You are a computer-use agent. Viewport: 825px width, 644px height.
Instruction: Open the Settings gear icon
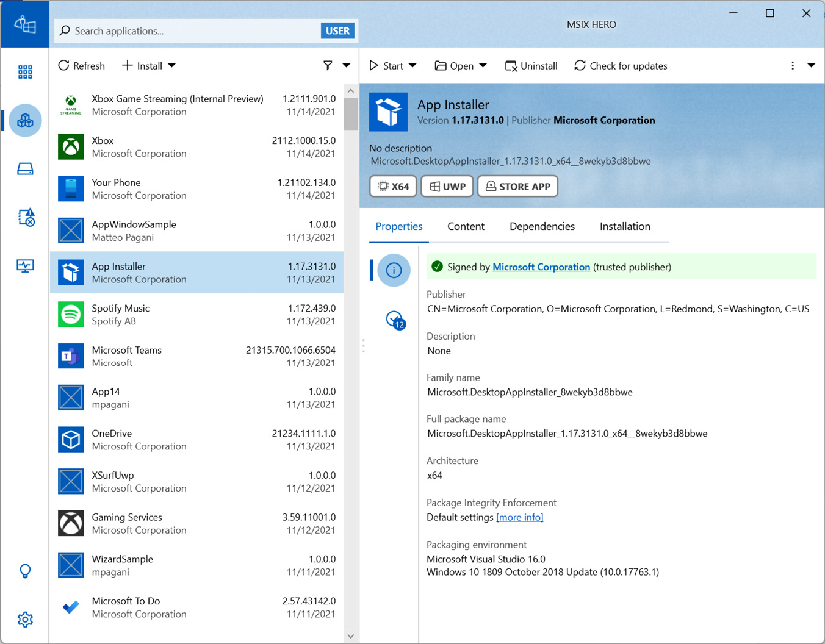(25, 620)
